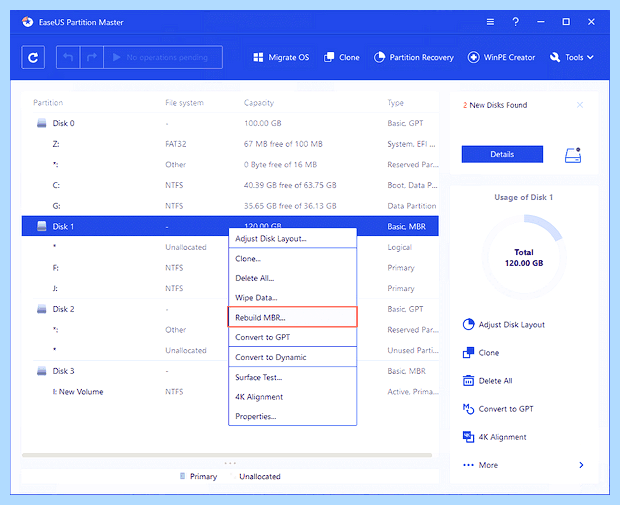Select the G: NTFS partition row
The image size is (620, 505).
click(230, 206)
